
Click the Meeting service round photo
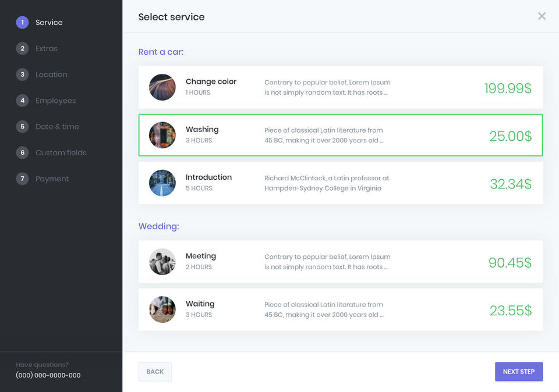click(162, 262)
